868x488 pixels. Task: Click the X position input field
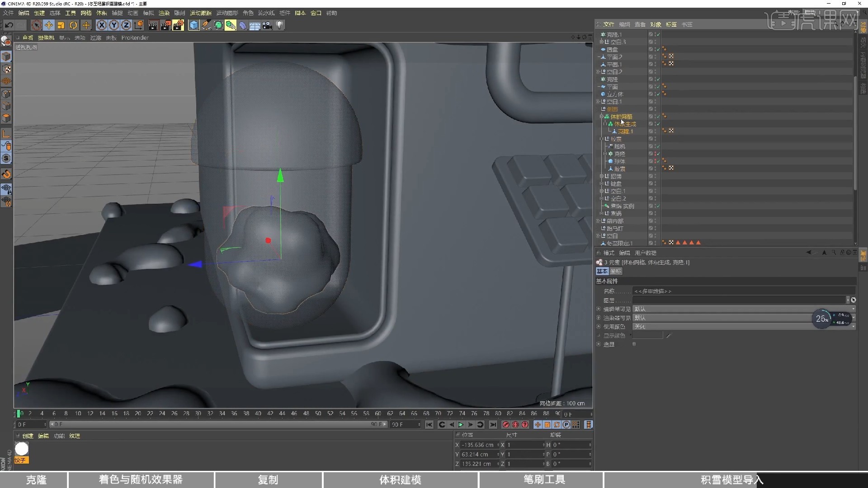tap(479, 445)
